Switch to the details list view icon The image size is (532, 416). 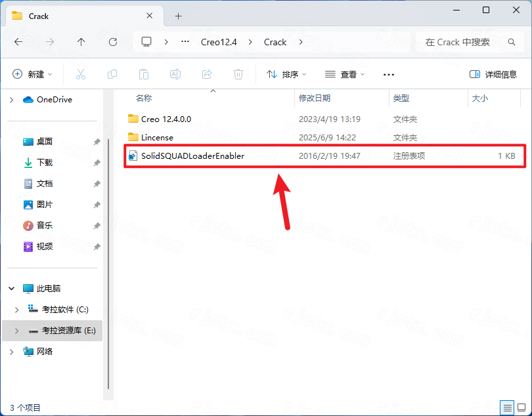coord(507,407)
